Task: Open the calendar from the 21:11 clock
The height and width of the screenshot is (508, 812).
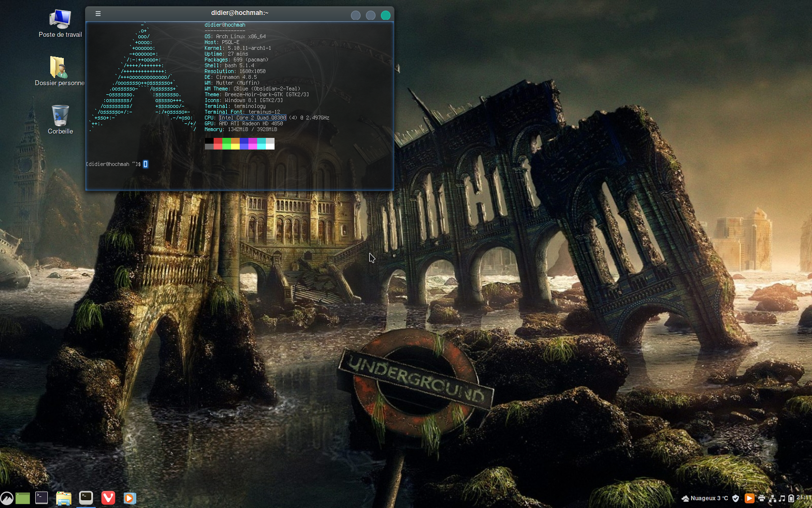Action: point(804,498)
